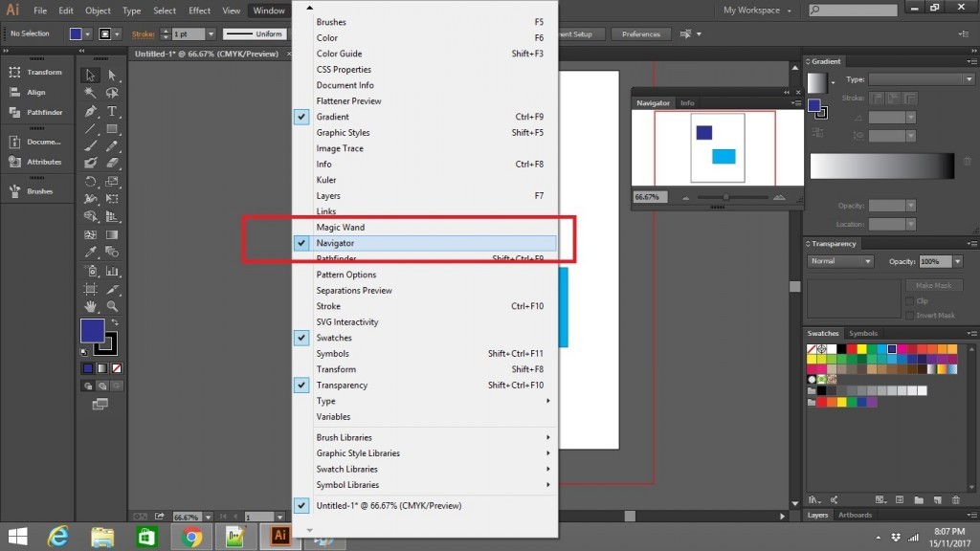Screen dimensions: 980x551
Task: Open Normal blending mode dropdown
Action: click(x=840, y=261)
